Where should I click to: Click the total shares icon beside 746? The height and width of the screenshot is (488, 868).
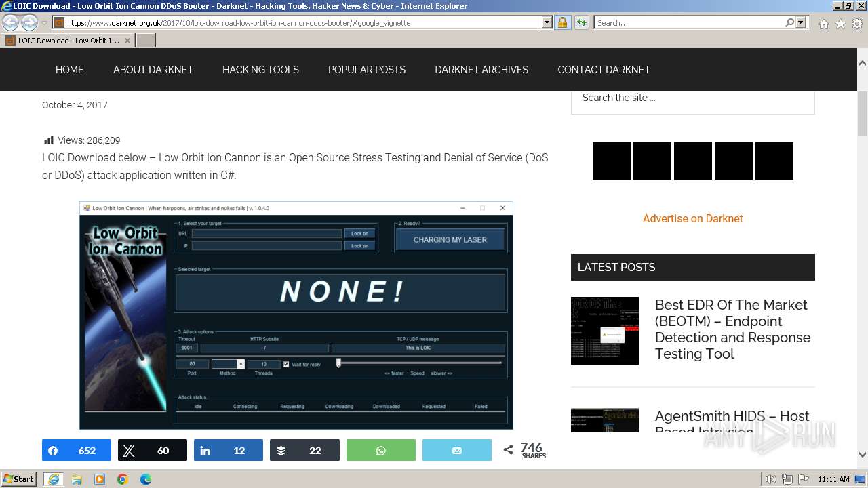(509, 450)
